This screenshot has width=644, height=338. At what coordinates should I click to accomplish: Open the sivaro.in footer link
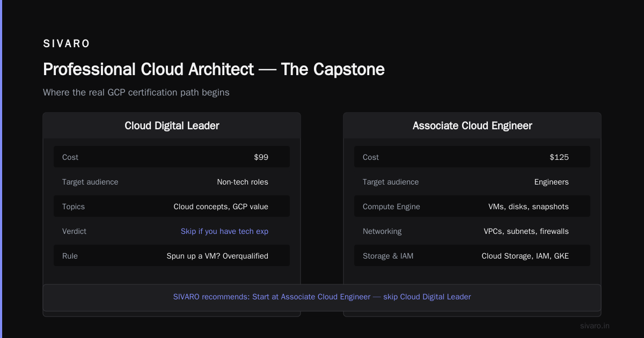[x=595, y=326]
